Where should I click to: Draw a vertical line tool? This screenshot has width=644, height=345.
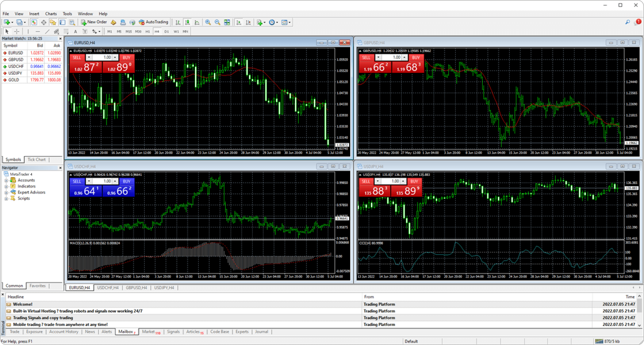coord(28,31)
